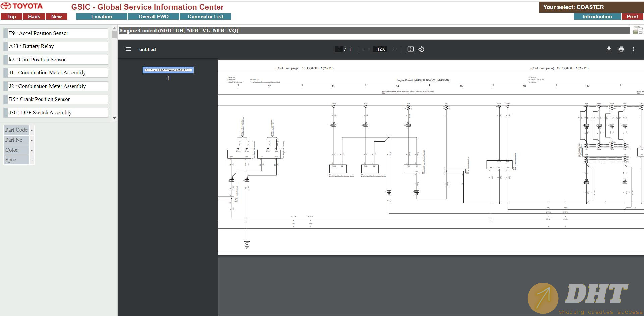
Task: Click the untitled document title
Action: 147,49
